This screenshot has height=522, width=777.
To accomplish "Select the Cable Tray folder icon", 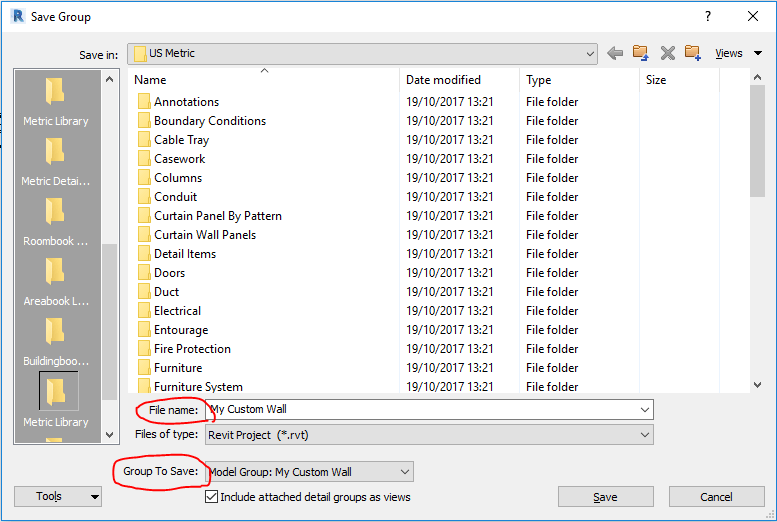I will [144, 140].
